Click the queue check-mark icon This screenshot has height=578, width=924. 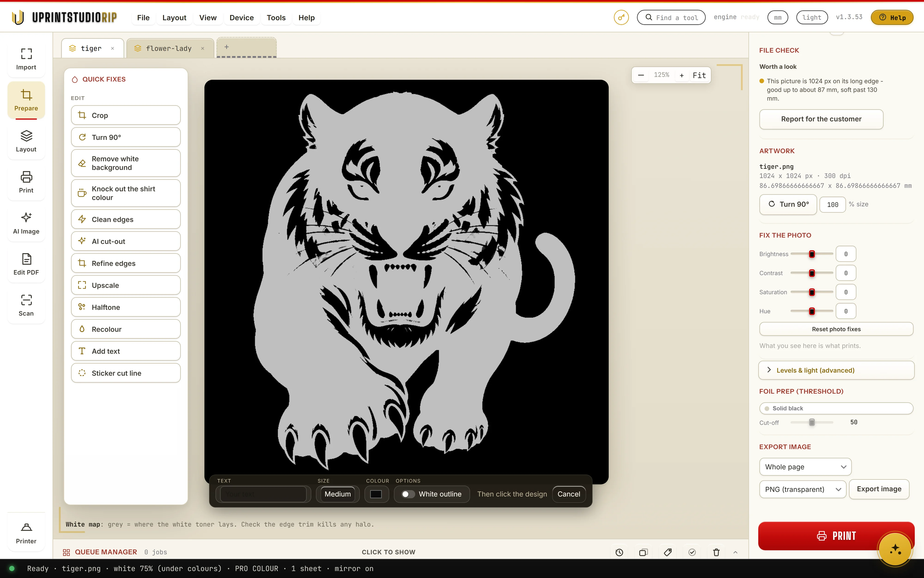pos(692,552)
